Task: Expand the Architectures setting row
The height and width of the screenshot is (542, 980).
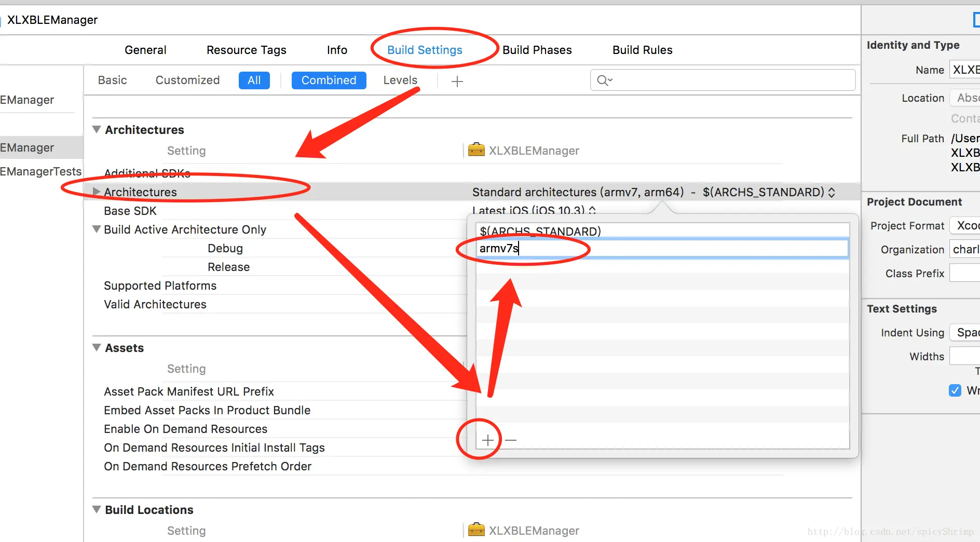Action: pos(97,192)
